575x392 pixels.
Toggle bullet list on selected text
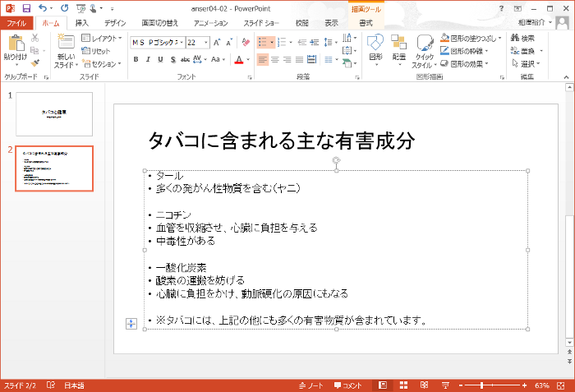point(262,43)
